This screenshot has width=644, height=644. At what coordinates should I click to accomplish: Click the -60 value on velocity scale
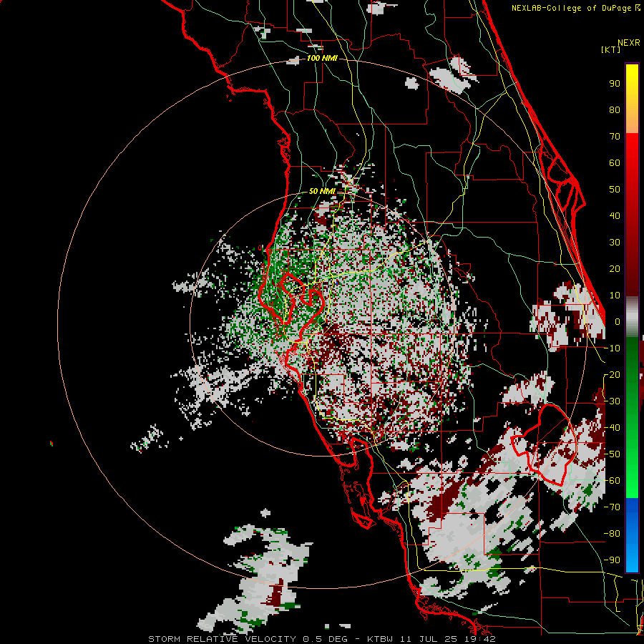tap(612, 481)
